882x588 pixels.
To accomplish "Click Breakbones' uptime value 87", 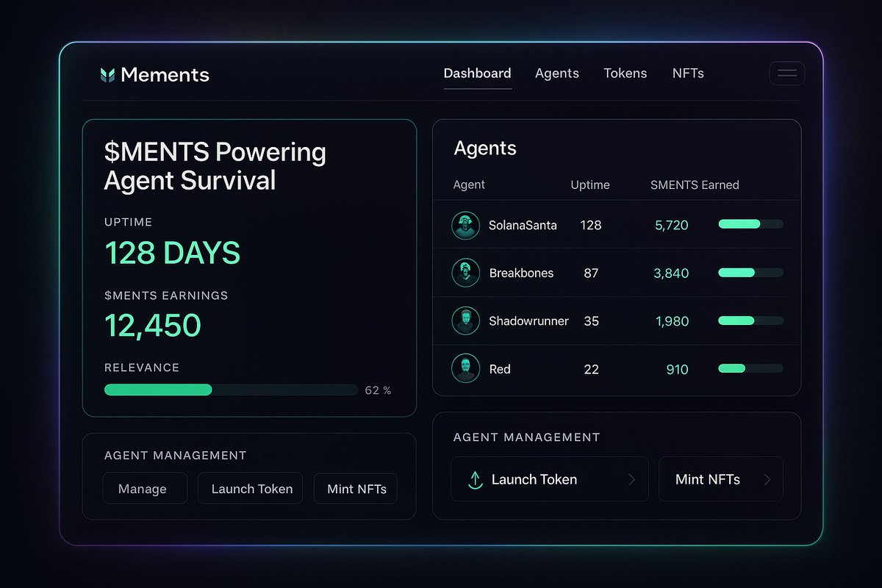I will tap(591, 273).
